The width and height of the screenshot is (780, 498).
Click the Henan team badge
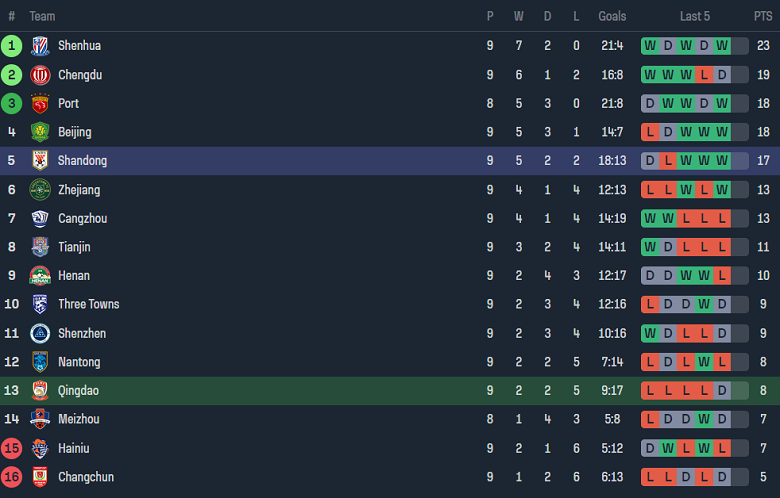[x=40, y=276]
